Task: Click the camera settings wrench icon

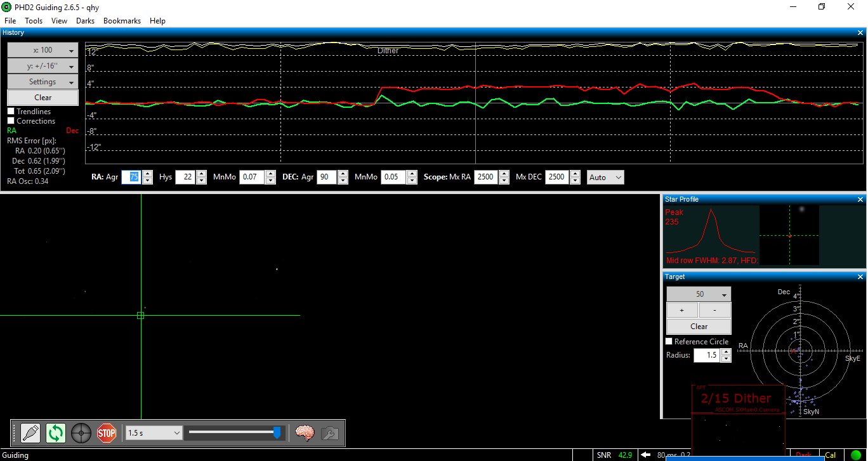Action: tap(329, 433)
